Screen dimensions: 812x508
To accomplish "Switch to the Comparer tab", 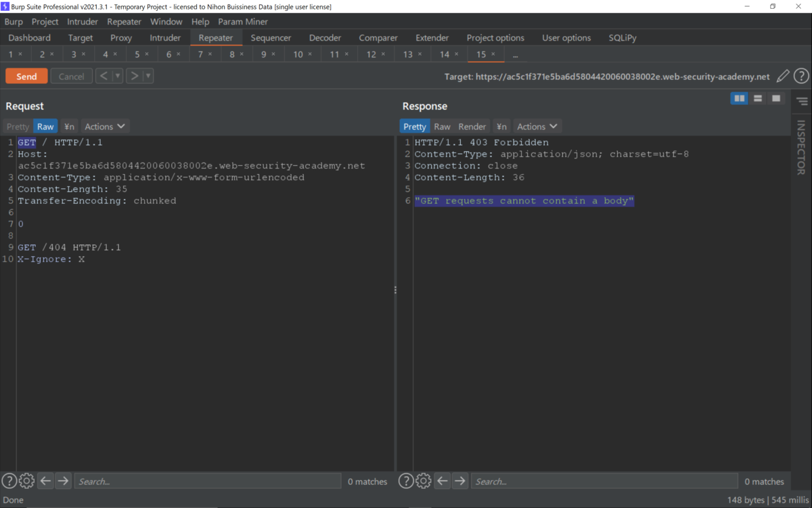I will pyautogui.click(x=378, y=38).
